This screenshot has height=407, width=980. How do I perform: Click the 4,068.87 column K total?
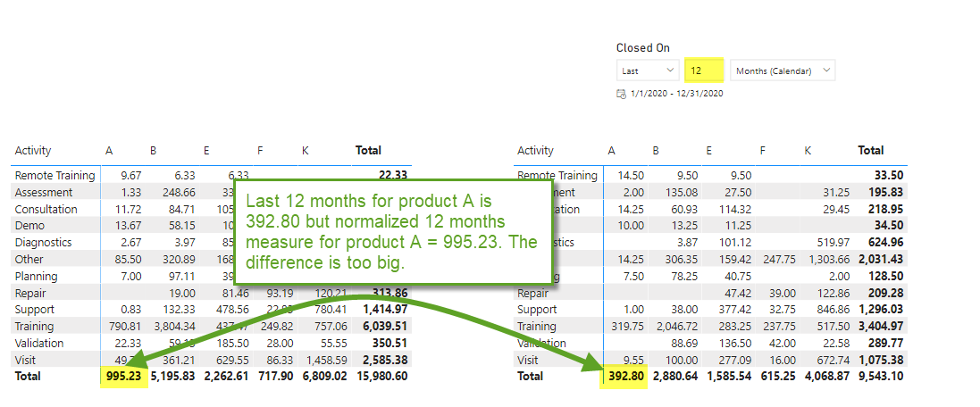tap(827, 377)
